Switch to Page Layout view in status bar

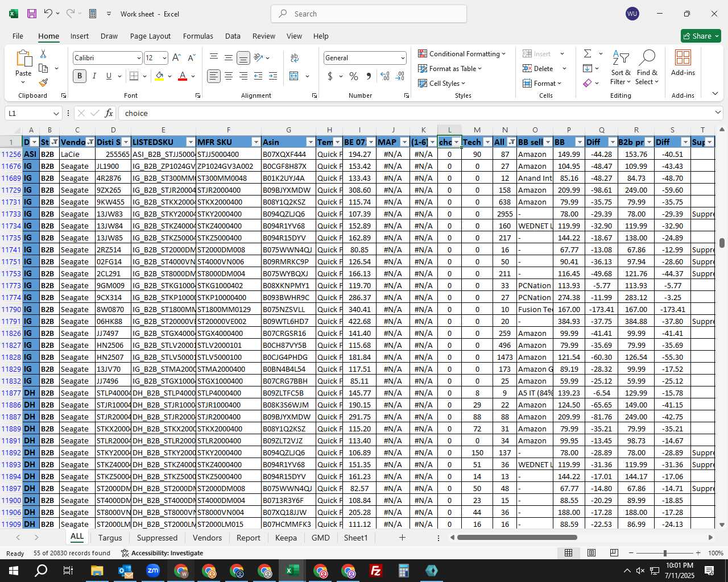point(591,553)
